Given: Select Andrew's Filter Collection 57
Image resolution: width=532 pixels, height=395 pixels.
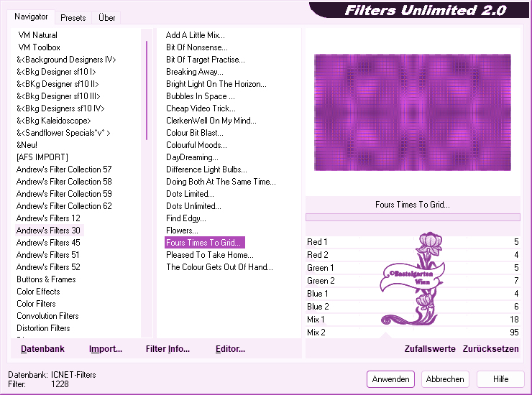Looking at the screenshot, I should 64,169.
